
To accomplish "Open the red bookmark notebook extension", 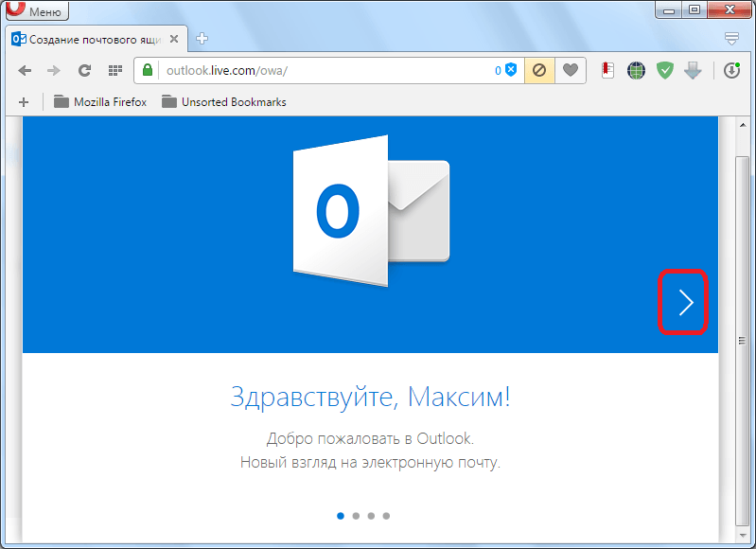I will tap(607, 71).
